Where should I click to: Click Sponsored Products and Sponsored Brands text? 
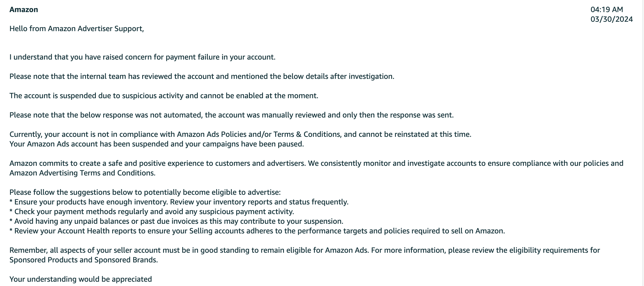(x=83, y=260)
